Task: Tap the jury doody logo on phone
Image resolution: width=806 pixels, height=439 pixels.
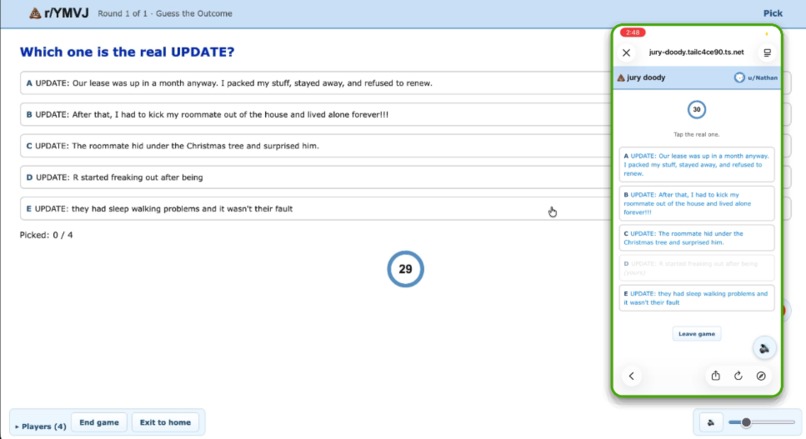Action: [641, 78]
